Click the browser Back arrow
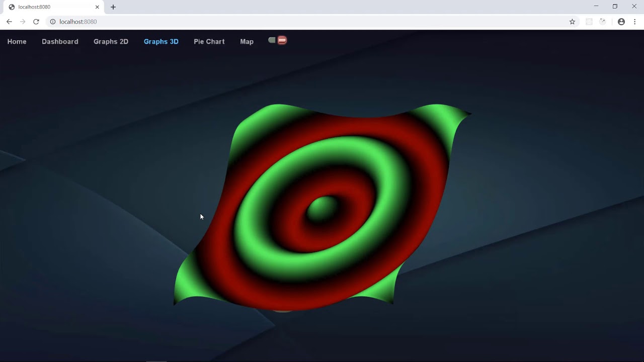Viewport: 644px width, 362px height. pos(9,22)
